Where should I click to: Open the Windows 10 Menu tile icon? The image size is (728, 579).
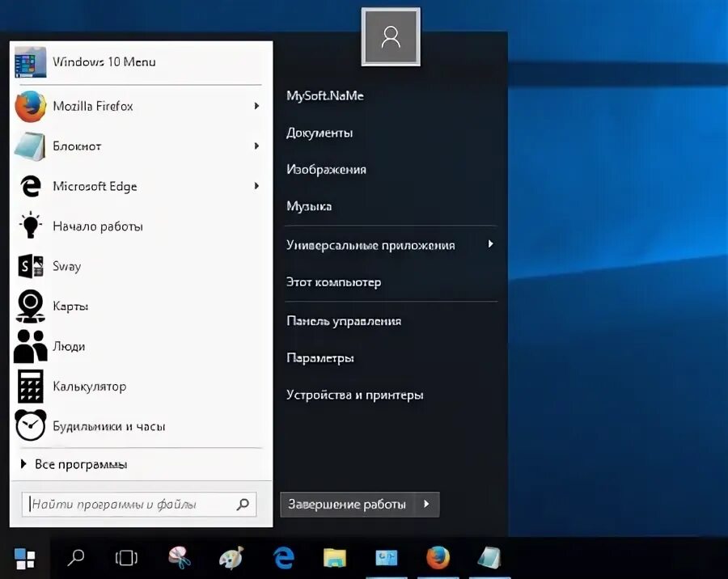(31, 61)
